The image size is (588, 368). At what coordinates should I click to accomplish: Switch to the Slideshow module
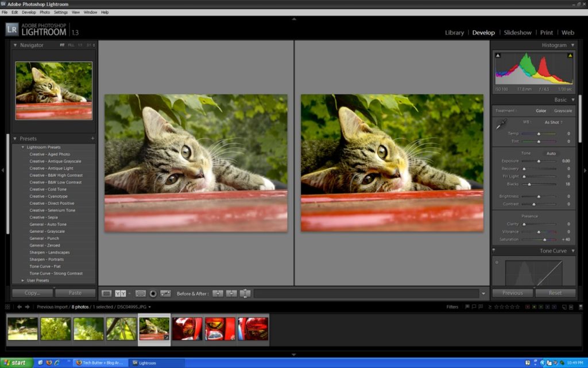(517, 33)
